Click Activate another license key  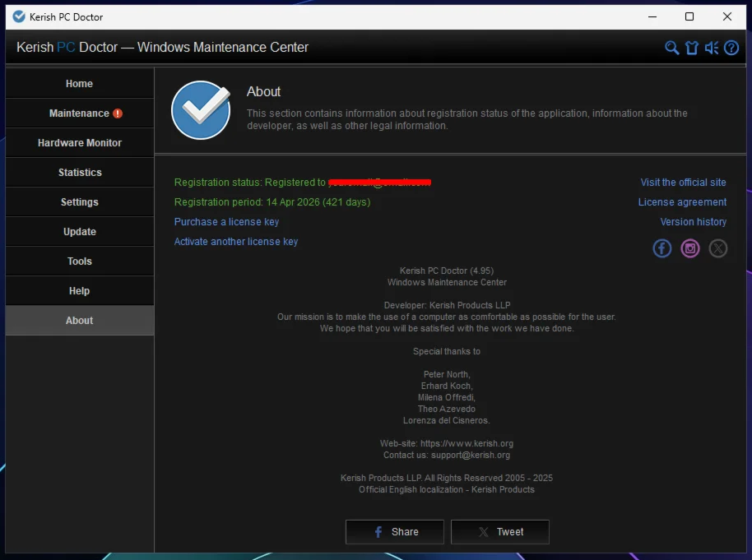(236, 242)
